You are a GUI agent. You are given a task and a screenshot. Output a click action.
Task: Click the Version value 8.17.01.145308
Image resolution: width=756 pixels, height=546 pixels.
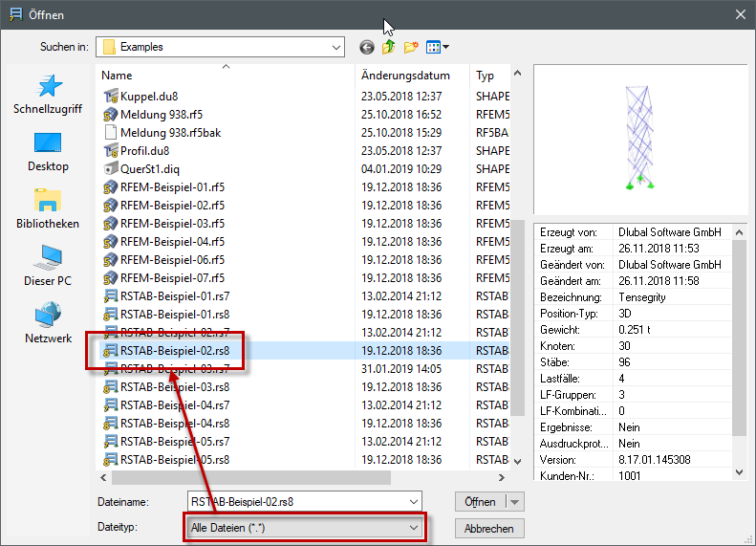click(x=655, y=460)
